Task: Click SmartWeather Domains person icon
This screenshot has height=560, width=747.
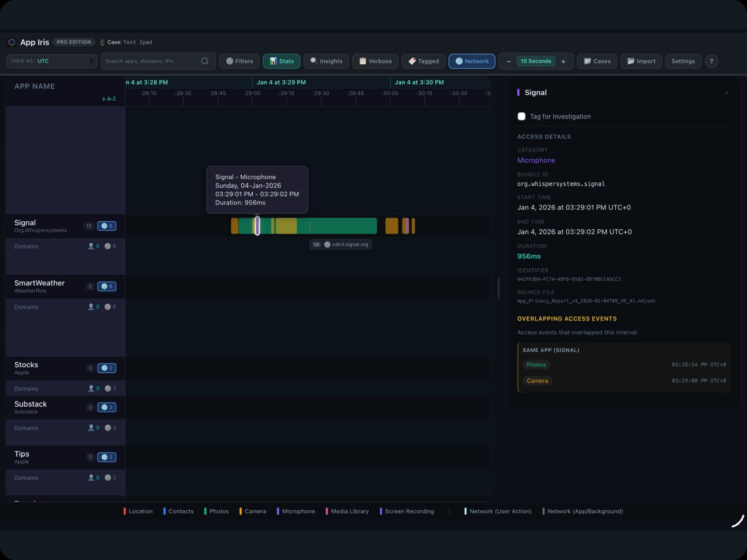Action: pyautogui.click(x=91, y=307)
